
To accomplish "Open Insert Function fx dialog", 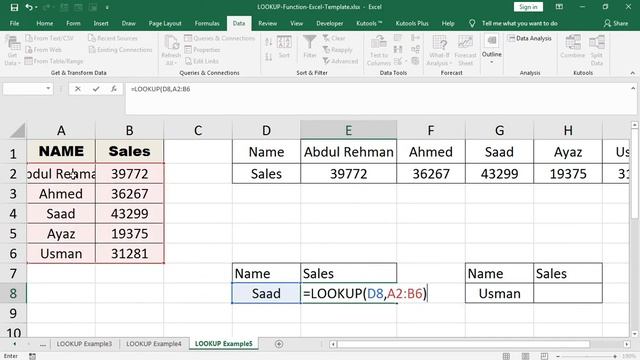I will point(113,89).
